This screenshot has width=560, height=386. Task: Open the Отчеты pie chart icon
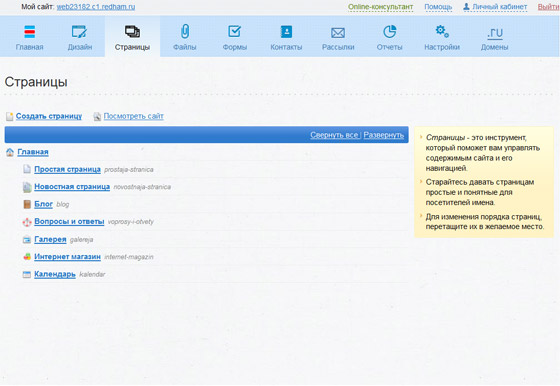[x=389, y=31]
